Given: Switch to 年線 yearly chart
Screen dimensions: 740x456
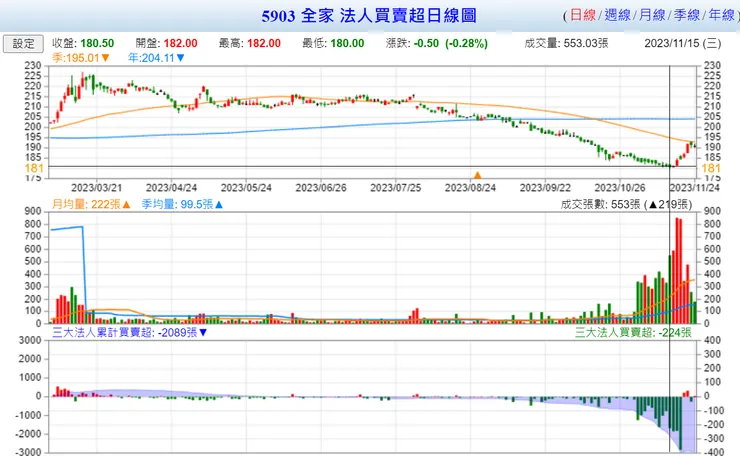Looking at the screenshot, I should pyautogui.click(x=722, y=15).
